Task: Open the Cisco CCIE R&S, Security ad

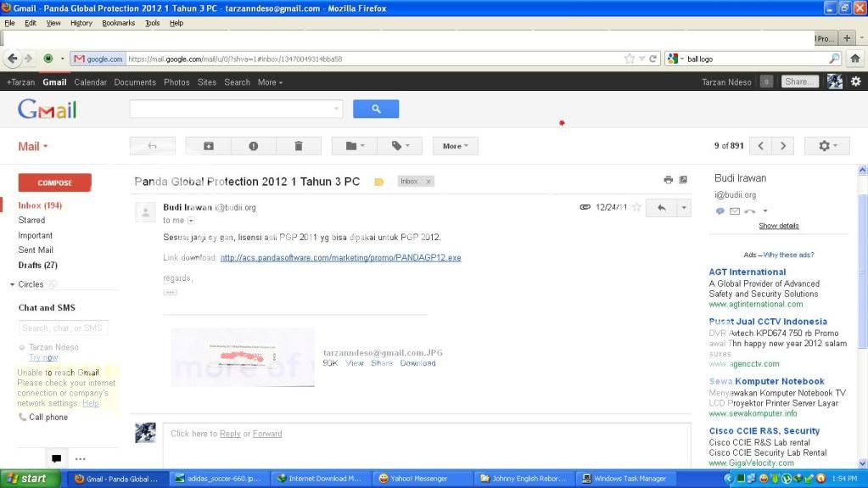Action: [764, 431]
